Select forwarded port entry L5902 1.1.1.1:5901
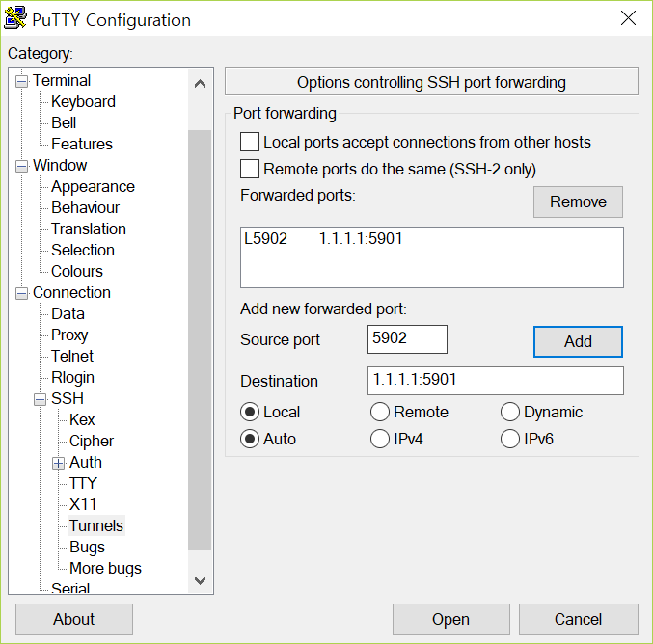The image size is (653, 644). [x=431, y=239]
